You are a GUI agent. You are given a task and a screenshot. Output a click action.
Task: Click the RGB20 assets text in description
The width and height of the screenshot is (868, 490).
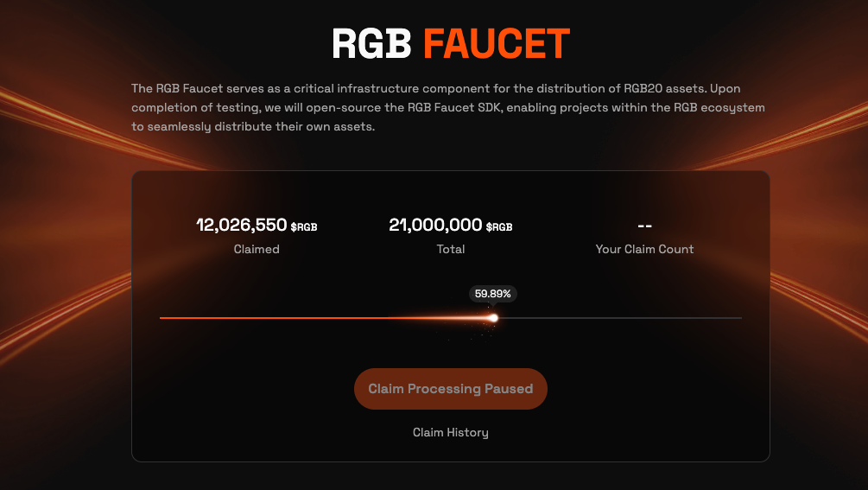663,89
